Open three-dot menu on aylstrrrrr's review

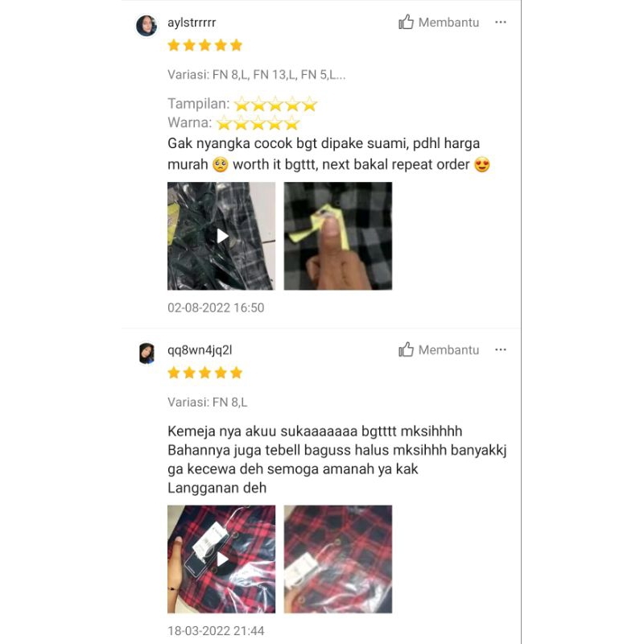(500, 23)
